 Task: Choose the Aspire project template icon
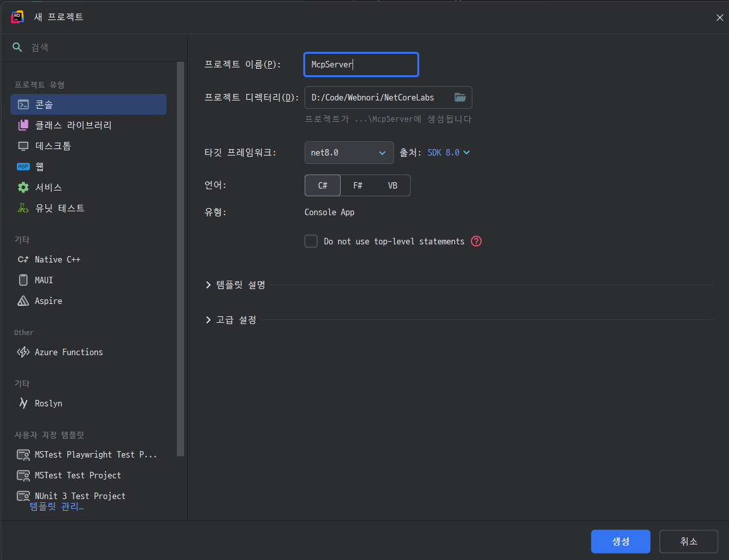click(23, 301)
